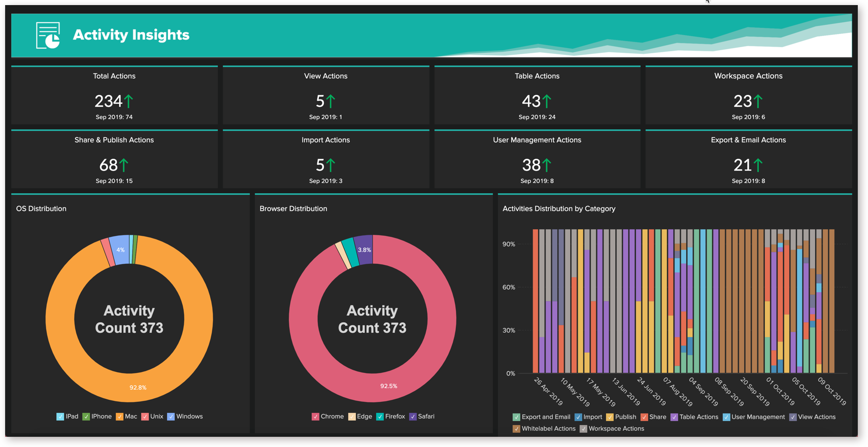868x447 pixels.
Task: Click the arrow beside User Management Actions 38
Action: [x=547, y=165]
